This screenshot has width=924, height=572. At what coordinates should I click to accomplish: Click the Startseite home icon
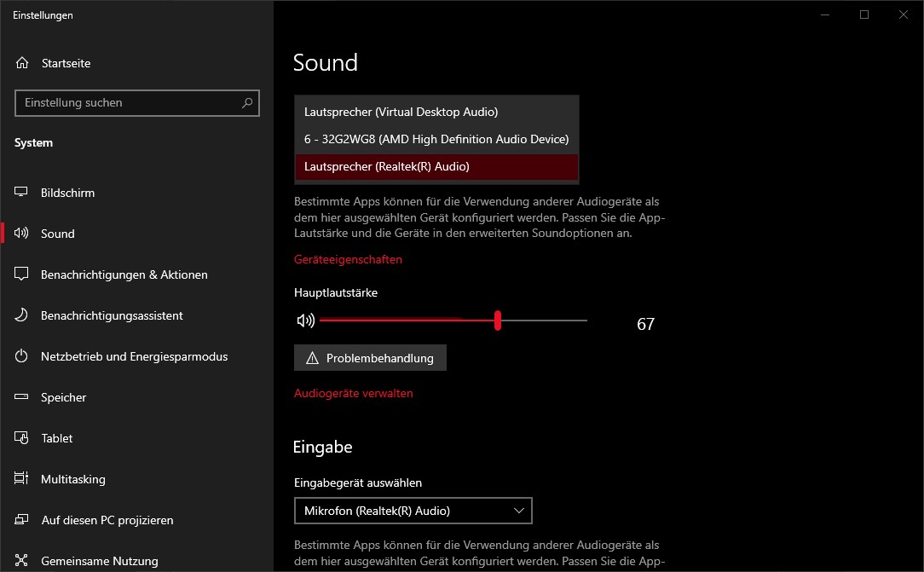pyautogui.click(x=22, y=63)
